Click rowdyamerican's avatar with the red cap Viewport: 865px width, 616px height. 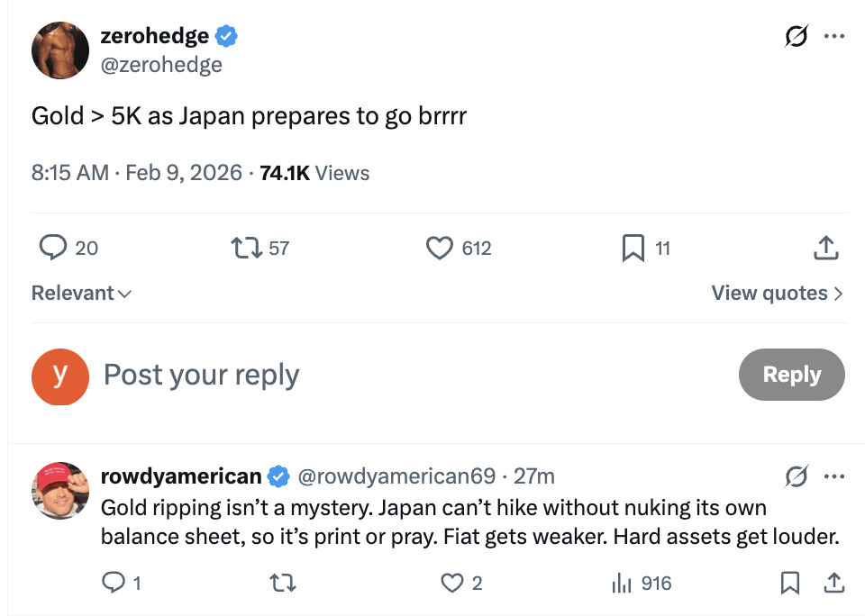coord(60,491)
